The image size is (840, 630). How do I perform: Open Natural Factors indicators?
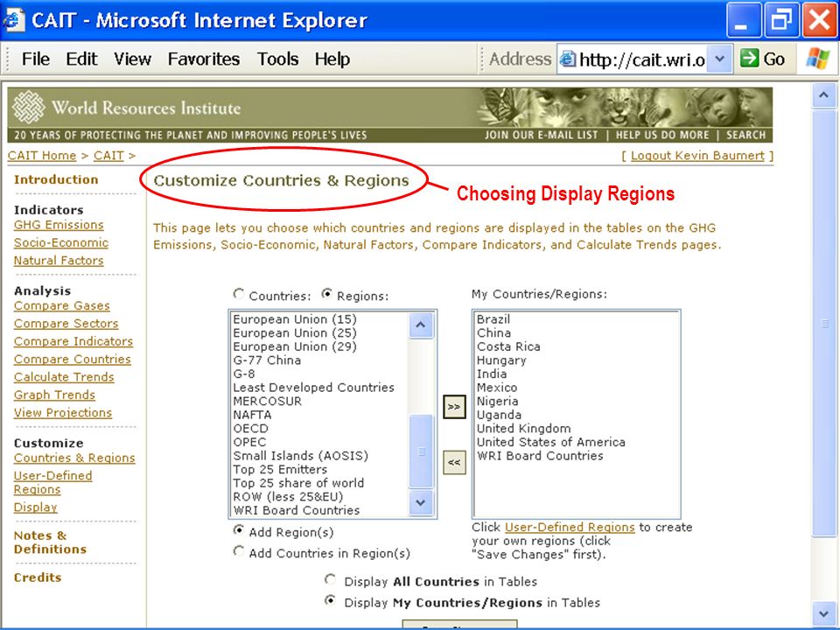click(59, 261)
